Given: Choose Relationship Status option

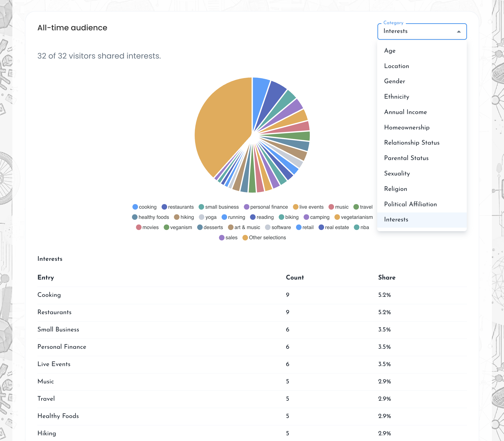Looking at the screenshot, I should tap(422, 143).
